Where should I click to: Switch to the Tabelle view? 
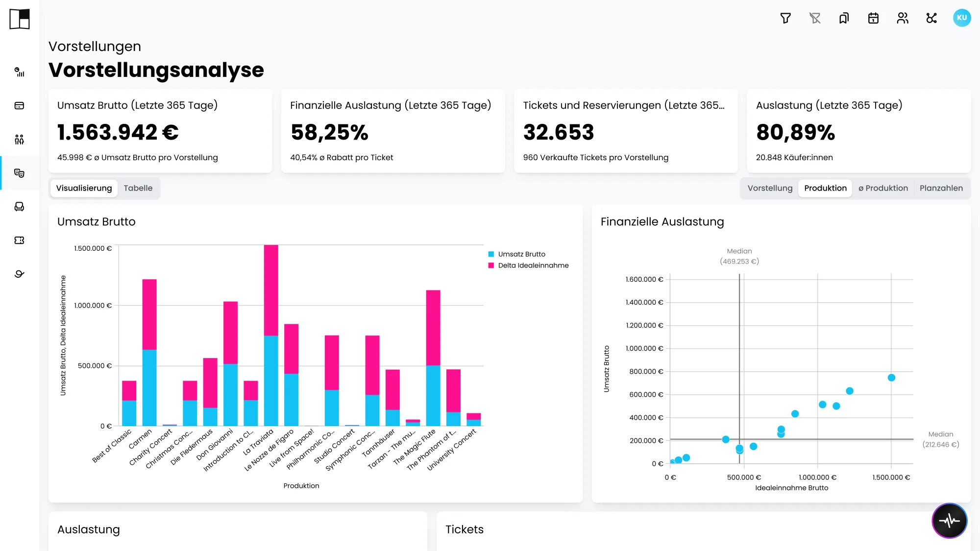click(x=138, y=188)
